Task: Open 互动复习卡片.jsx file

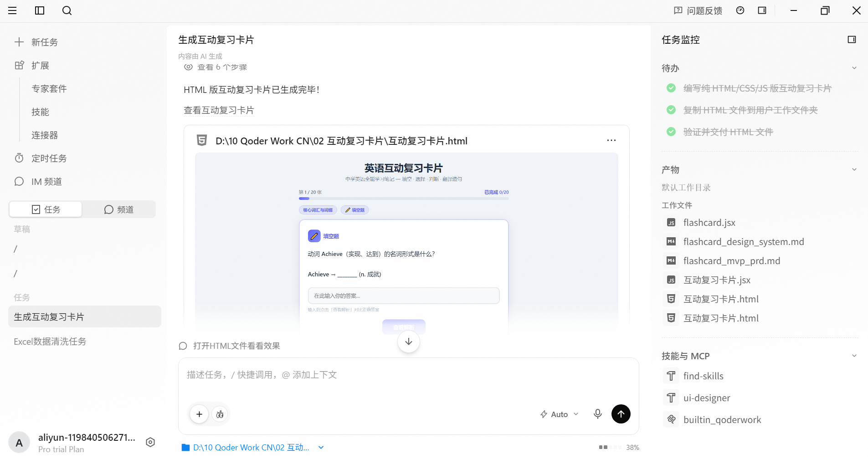Action: (717, 280)
